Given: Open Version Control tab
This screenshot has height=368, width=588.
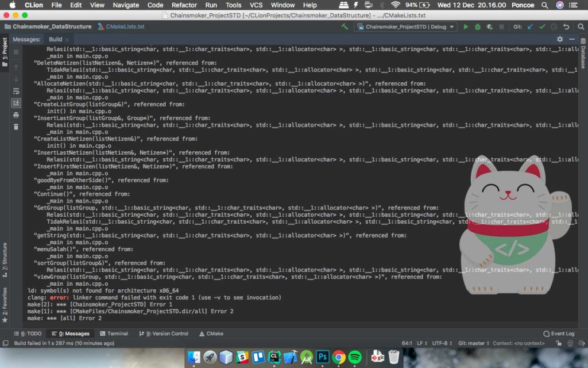Looking at the screenshot, I should tap(164, 333).
